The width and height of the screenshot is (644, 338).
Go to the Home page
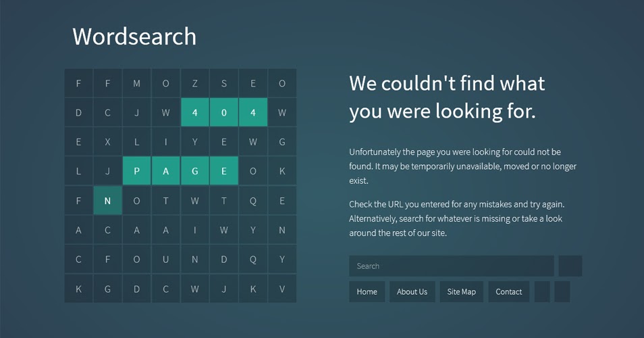367,291
